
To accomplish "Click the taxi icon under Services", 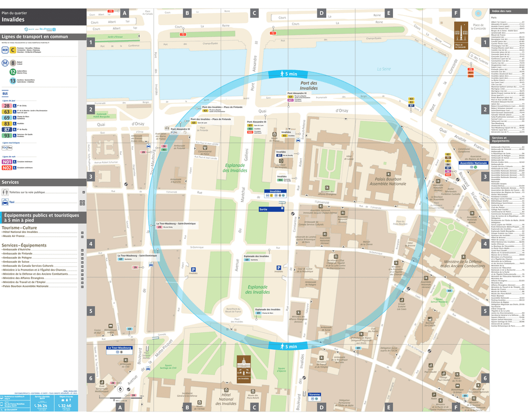I will pyautogui.click(x=5, y=202).
